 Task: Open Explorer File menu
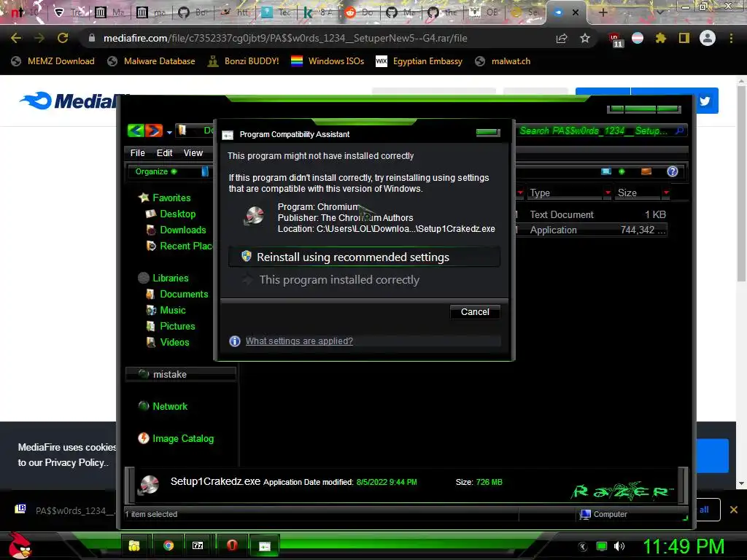pos(138,153)
